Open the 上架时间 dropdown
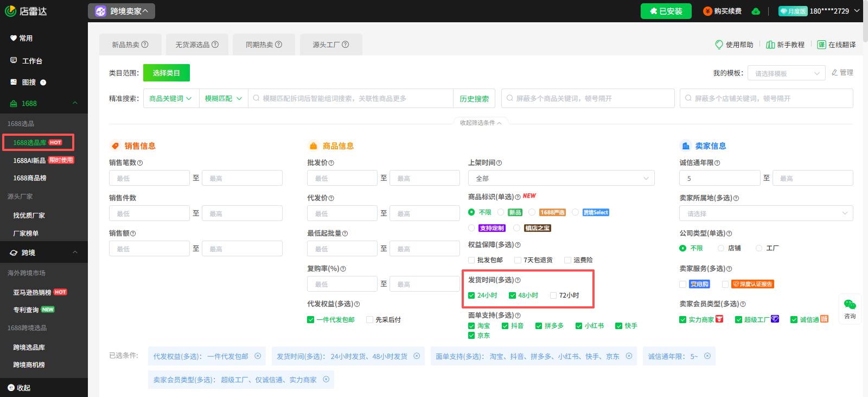 pos(561,178)
